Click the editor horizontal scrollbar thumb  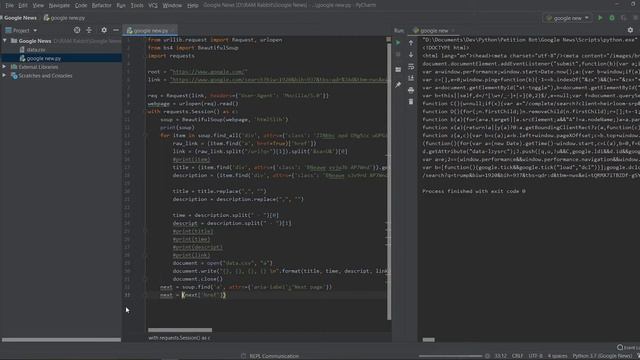tap(180, 330)
